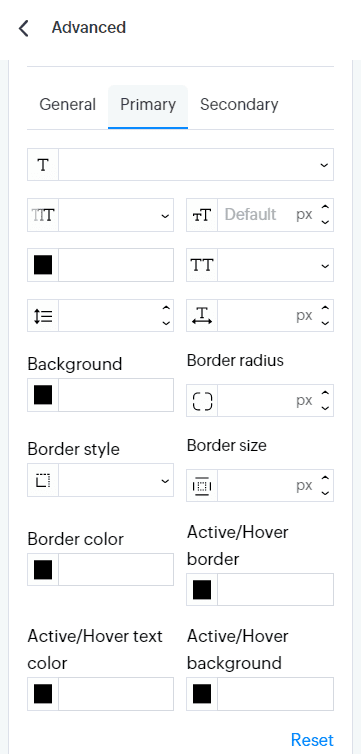Image resolution: width=361 pixels, height=754 pixels.
Task: Open the text transform dropdown
Action: pos(275,265)
